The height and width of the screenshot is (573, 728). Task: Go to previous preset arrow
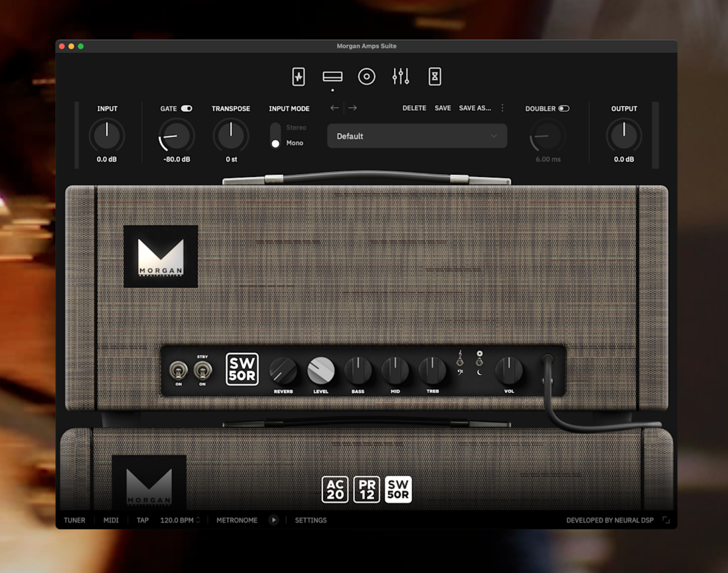[x=335, y=108]
